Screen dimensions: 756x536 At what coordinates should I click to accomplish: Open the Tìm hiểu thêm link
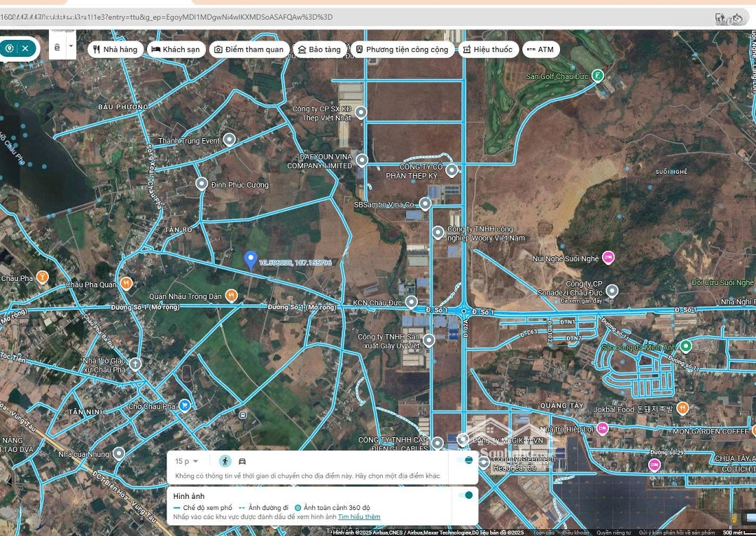point(359,517)
